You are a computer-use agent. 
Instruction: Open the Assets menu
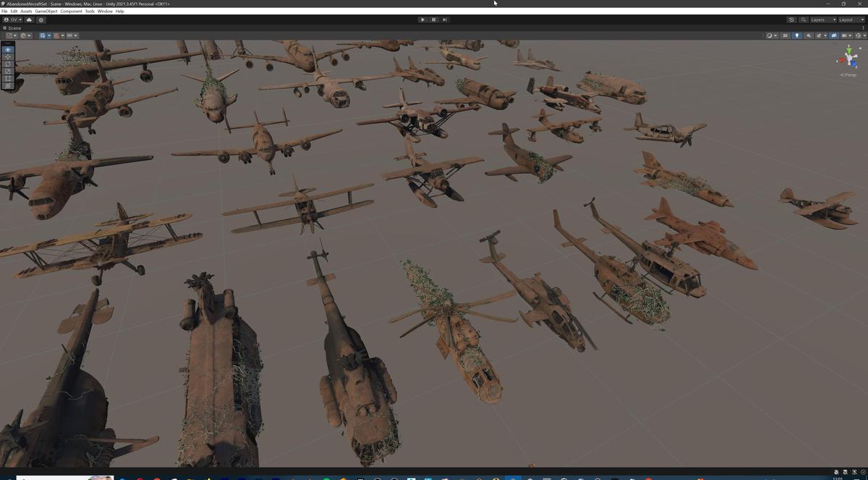point(26,12)
